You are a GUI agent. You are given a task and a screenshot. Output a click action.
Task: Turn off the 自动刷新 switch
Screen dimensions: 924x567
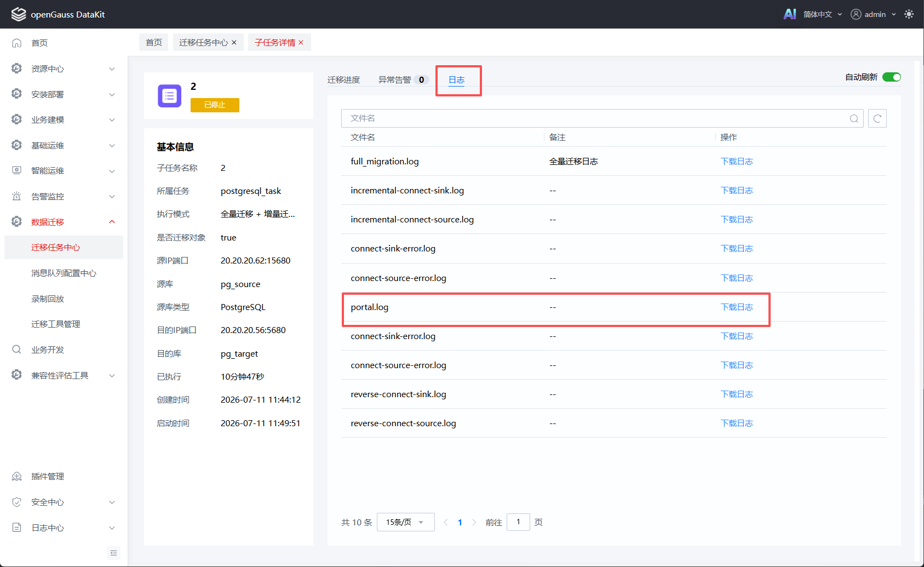coord(891,77)
